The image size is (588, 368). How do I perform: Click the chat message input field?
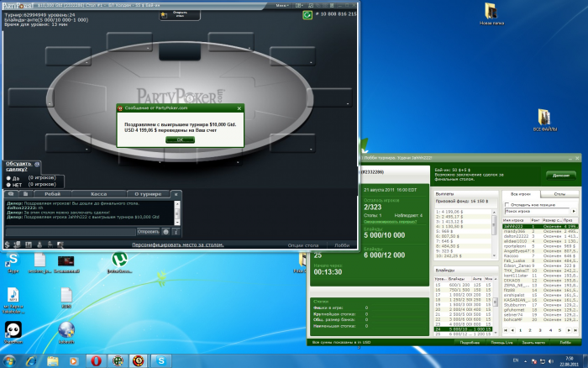click(x=71, y=232)
